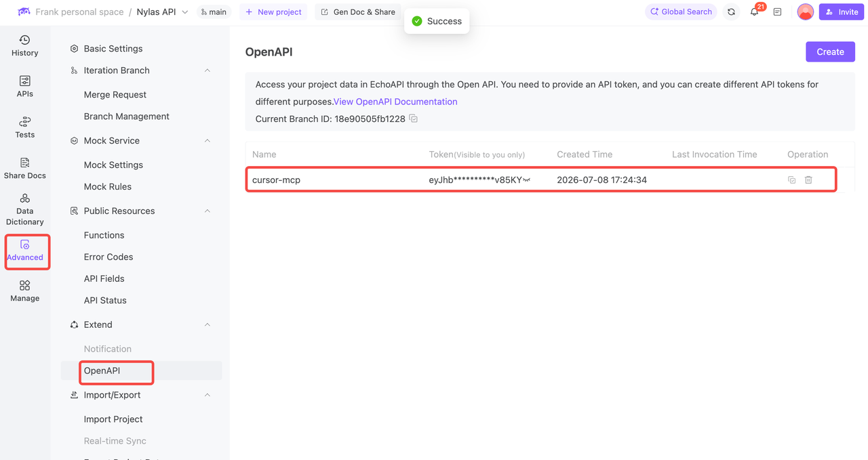The image size is (868, 460).
Task: Open the Manage sidebar section
Action: point(24,291)
